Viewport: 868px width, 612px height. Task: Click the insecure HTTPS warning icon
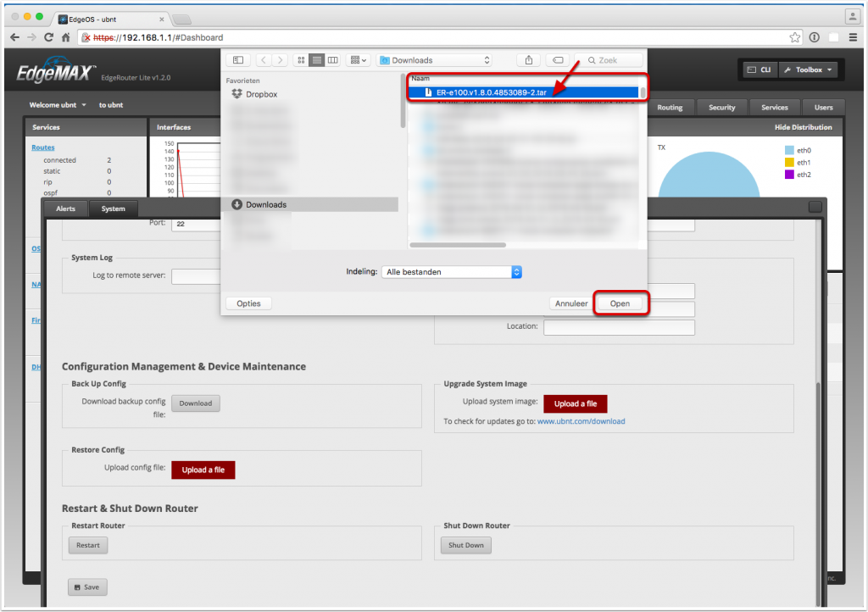[x=86, y=37]
